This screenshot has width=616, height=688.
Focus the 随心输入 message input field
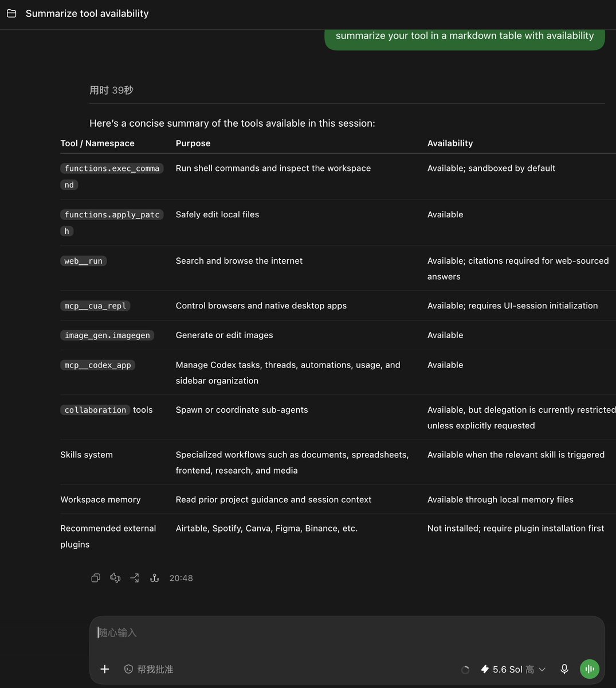347,633
